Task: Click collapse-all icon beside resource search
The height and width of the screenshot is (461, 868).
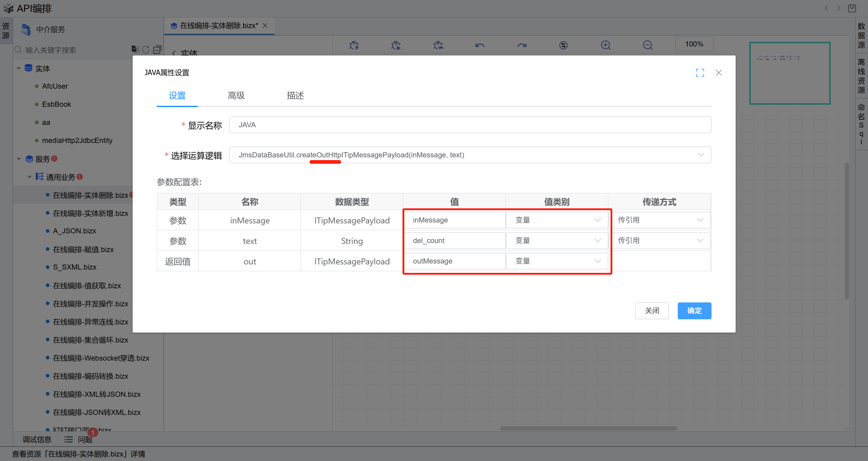Action: (x=157, y=50)
